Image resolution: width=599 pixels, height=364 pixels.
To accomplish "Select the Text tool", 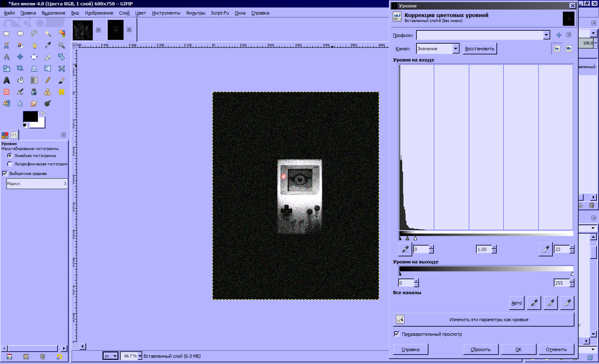I will [7, 80].
